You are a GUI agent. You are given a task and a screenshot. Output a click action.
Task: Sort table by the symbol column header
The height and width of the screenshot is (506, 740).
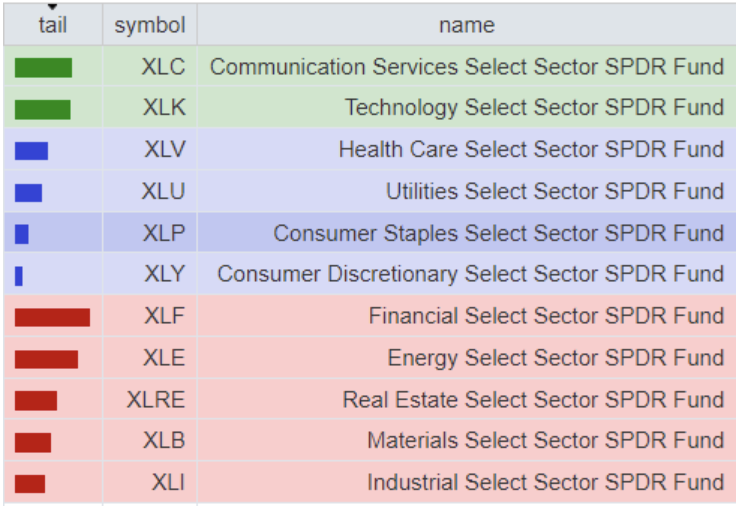150,26
